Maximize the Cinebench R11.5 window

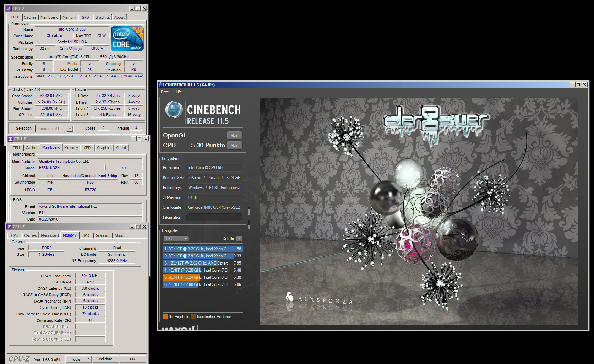pyautogui.click(x=578, y=85)
